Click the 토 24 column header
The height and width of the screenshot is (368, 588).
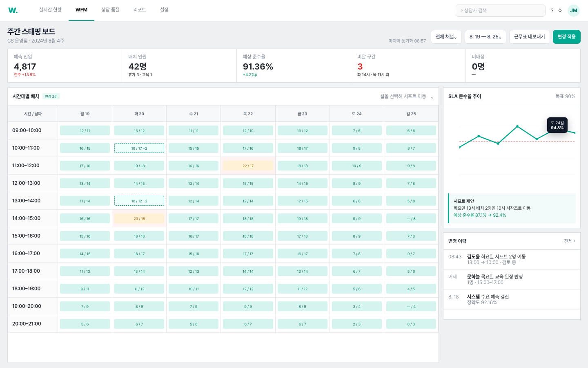357,114
